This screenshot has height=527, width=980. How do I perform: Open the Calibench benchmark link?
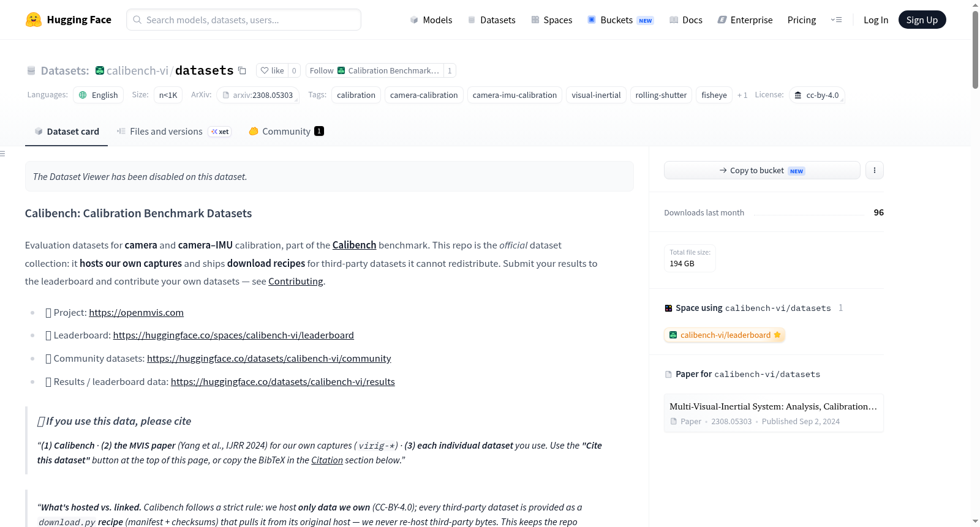pyautogui.click(x=354, y=245)
